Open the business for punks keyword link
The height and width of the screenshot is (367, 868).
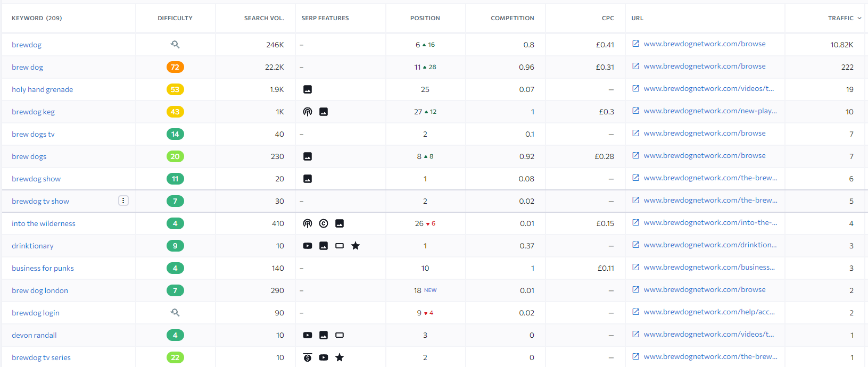coord(43,268)
